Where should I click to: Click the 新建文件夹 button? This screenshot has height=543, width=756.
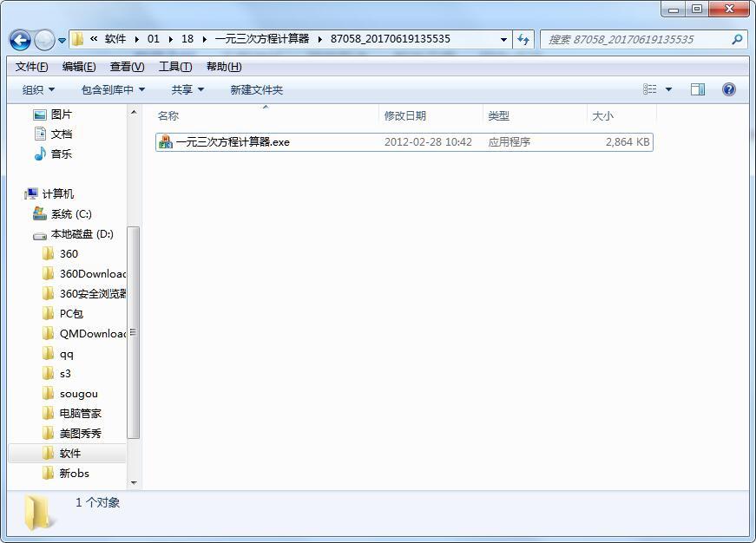coord(257,89)
